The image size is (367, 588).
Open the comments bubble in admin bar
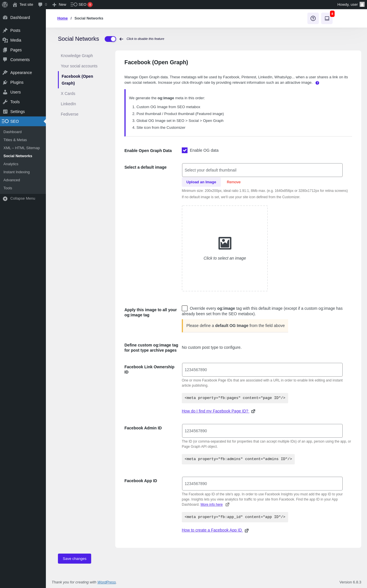click(x=40, y=5)
